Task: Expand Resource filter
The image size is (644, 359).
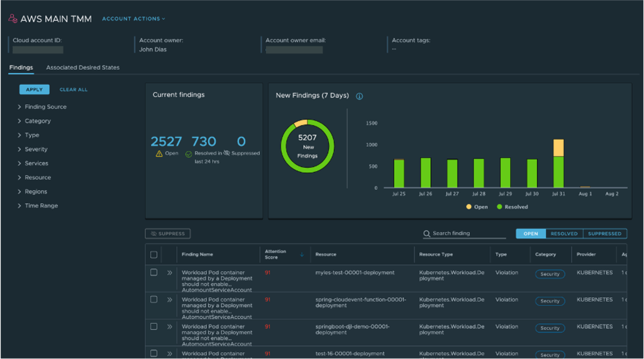Action: pos(34,177)
